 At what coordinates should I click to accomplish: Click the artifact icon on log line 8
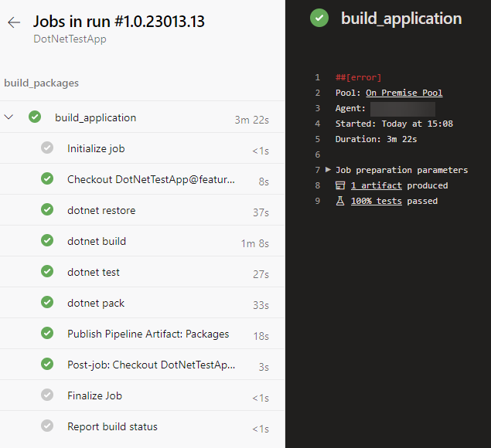click(x=340, y=185)
